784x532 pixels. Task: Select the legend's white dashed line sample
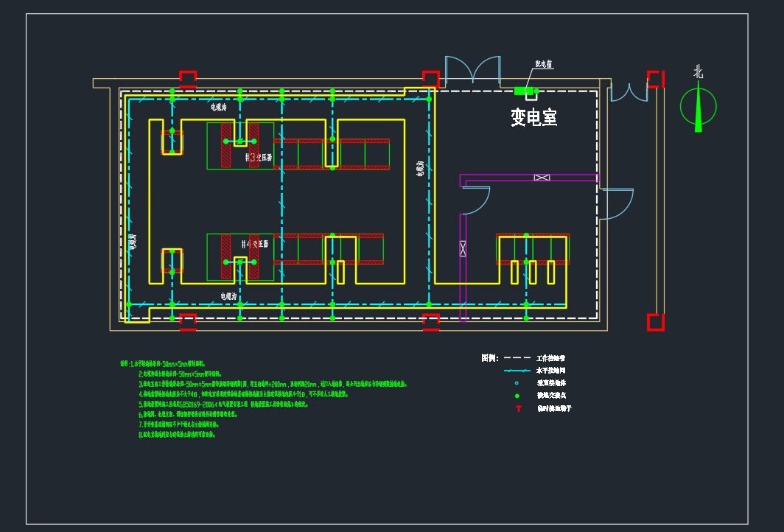517,358
